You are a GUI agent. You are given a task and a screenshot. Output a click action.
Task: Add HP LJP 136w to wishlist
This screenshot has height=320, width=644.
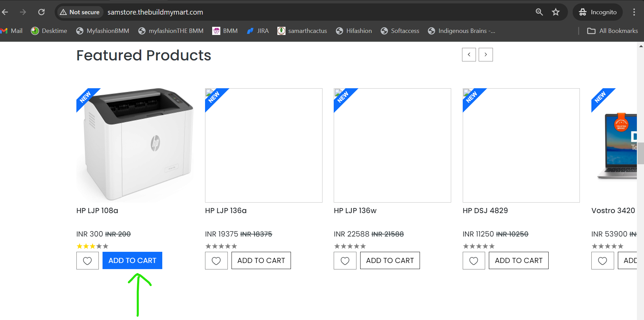click(345, 261)
